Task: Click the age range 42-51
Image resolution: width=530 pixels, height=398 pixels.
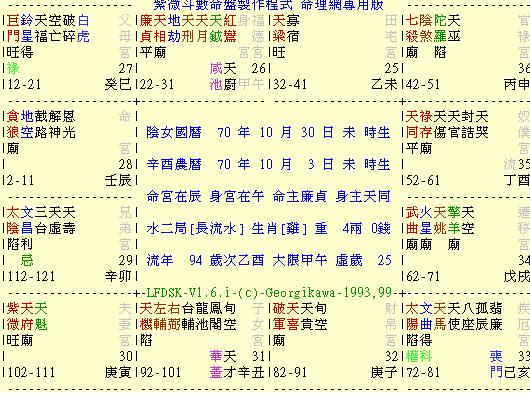Action: tap(423, 85)
